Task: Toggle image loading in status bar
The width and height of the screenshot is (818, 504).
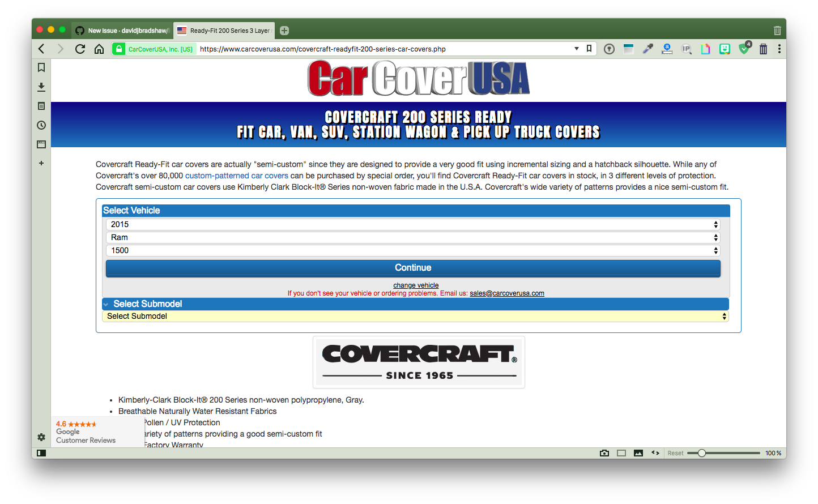Action: (638, 453)
